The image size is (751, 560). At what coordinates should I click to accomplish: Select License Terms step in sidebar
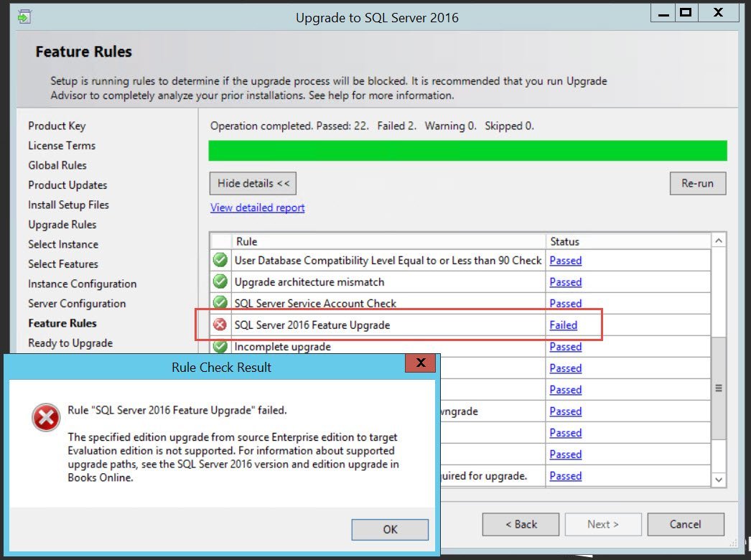tap(62, 146)
